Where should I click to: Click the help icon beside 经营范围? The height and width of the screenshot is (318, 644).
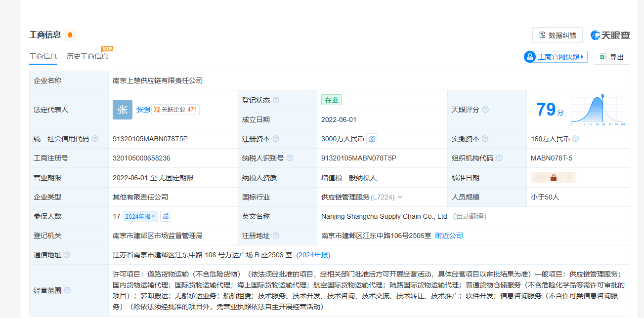pos(67,290)
